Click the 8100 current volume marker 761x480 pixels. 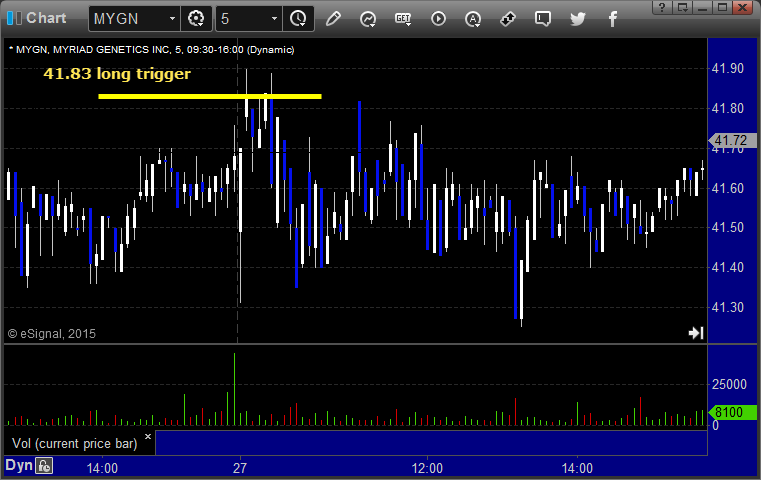point(732,413)
